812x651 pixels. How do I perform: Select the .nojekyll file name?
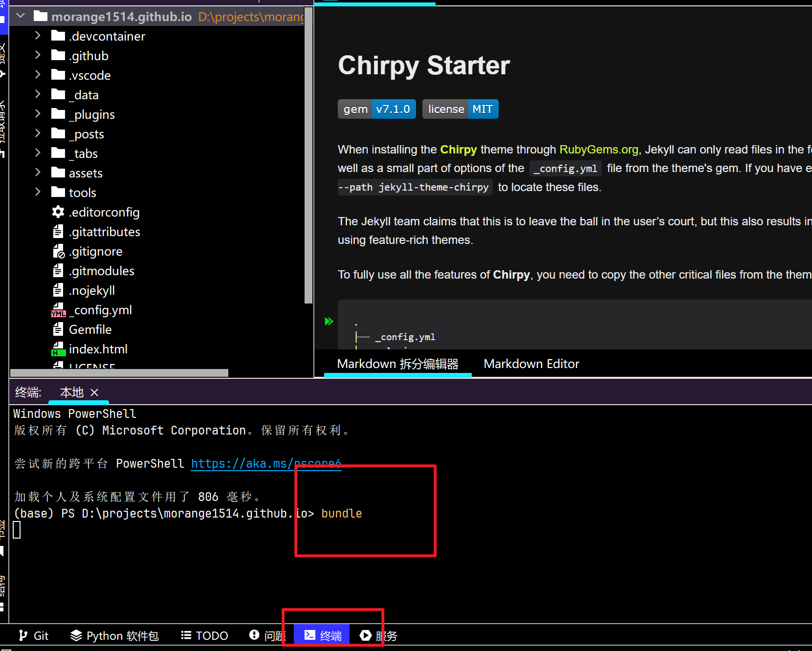pos(92,290)
